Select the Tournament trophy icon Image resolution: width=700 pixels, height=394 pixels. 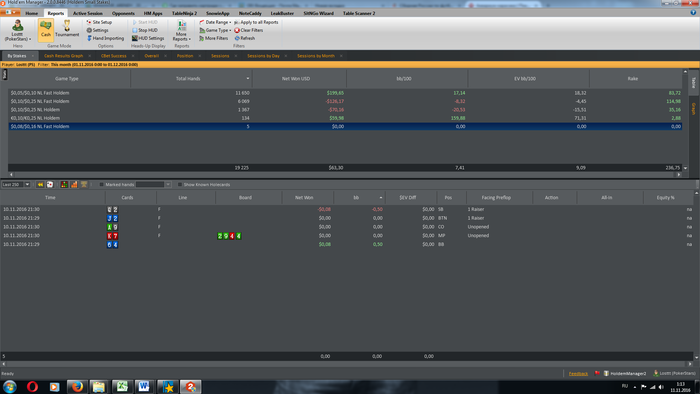(x=67, y=28)
